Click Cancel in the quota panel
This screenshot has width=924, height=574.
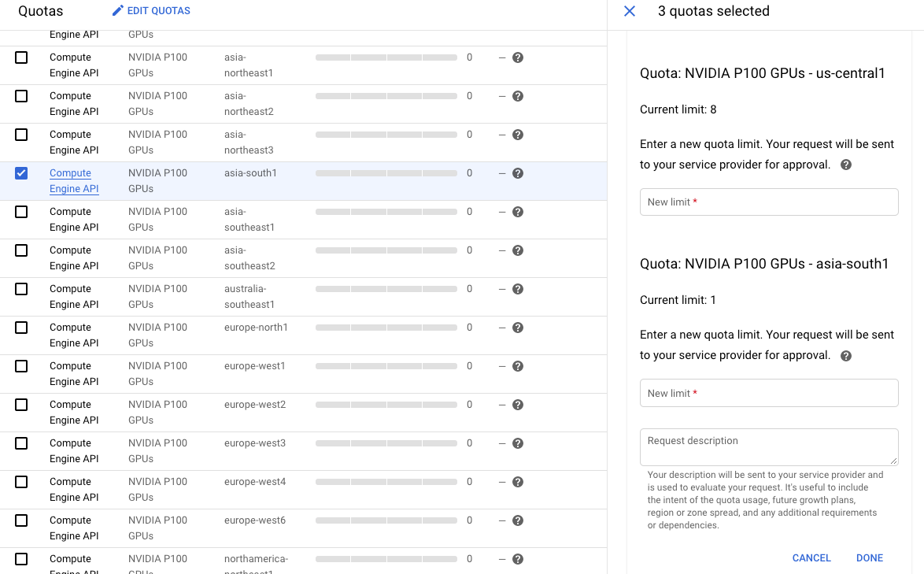tap(811, 558)
